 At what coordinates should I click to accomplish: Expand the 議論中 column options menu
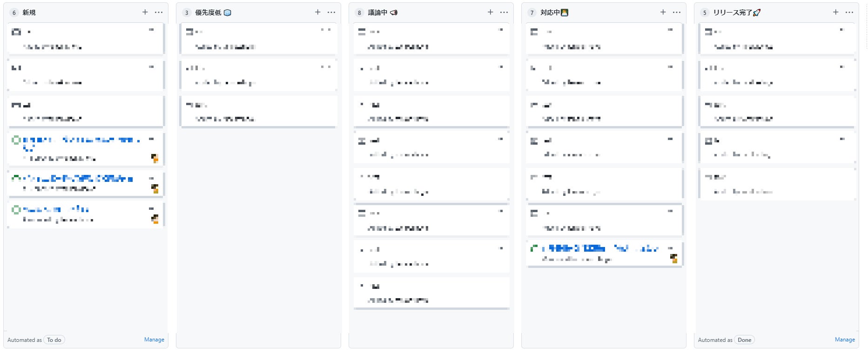click(x=504, y=12)
